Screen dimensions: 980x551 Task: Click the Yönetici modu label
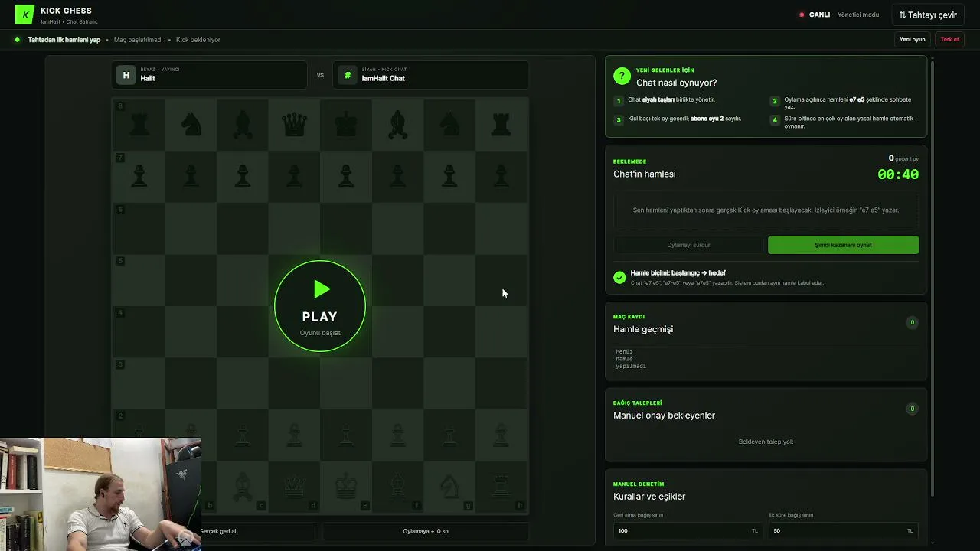pos(858,15)
